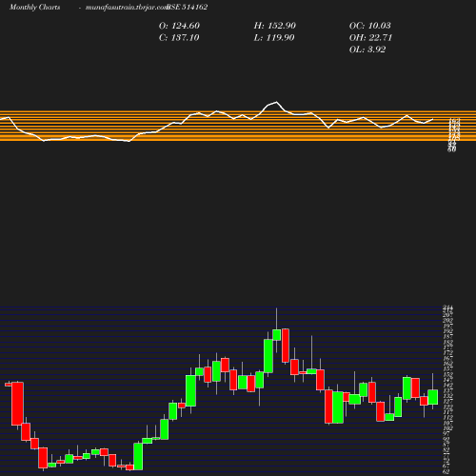
Task: Click the last green candlestick on the right
Action: pyautogui.click(x=433, y=397)
